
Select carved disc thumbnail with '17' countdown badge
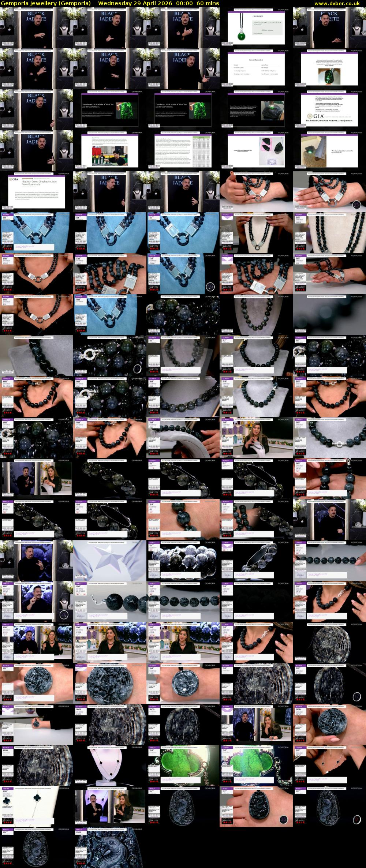pos(329,684)
